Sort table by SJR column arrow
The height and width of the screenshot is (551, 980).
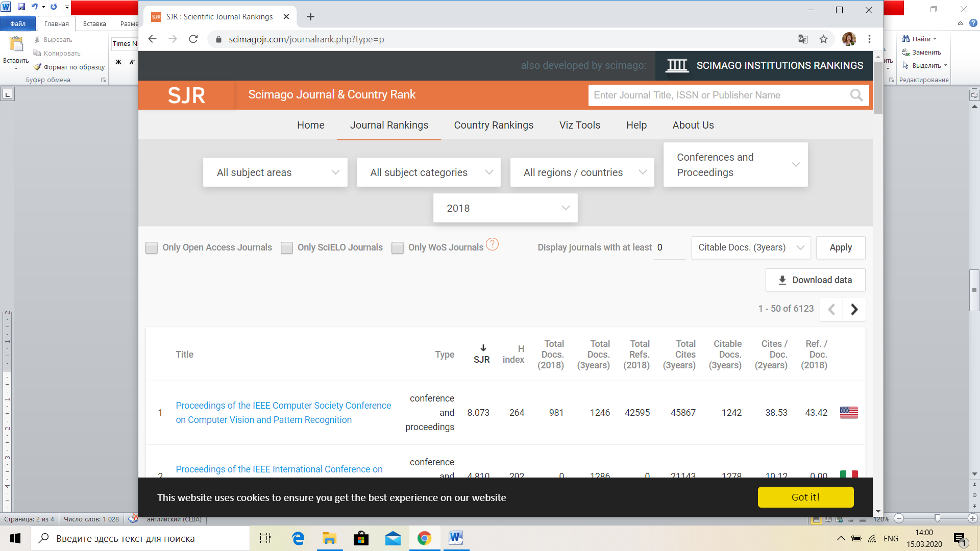(483, 348)
